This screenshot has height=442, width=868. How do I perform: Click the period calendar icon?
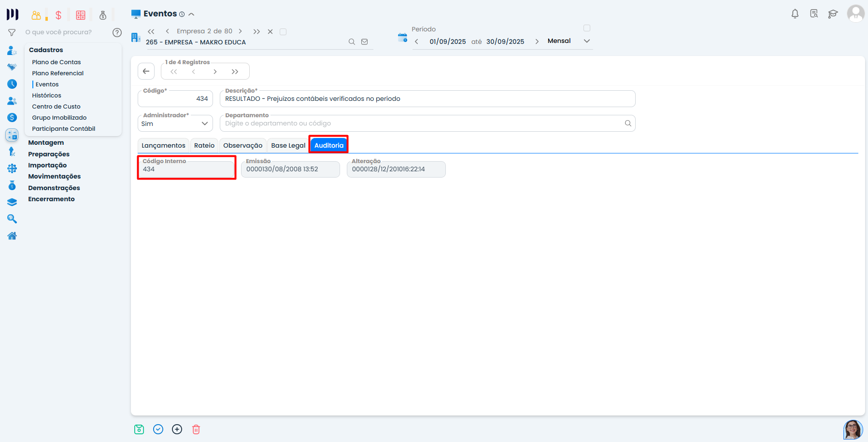click(x=402, y=38)
